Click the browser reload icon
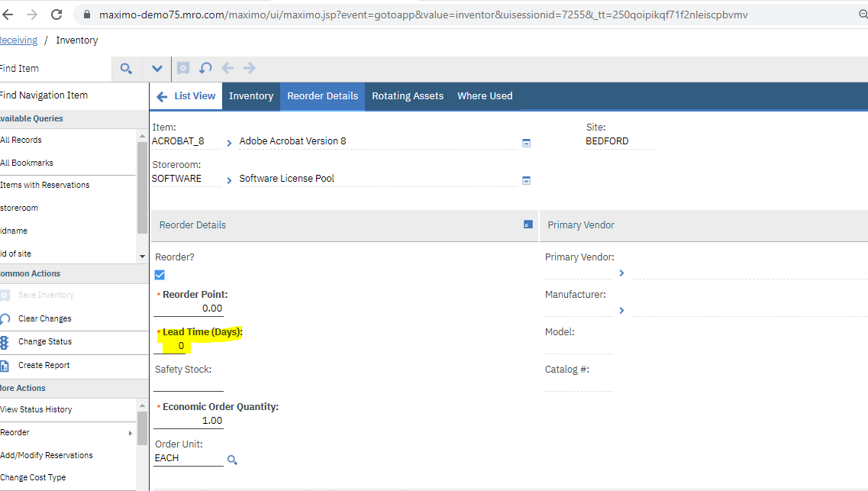This screenshot has width=868, height=491. point(56,15)
